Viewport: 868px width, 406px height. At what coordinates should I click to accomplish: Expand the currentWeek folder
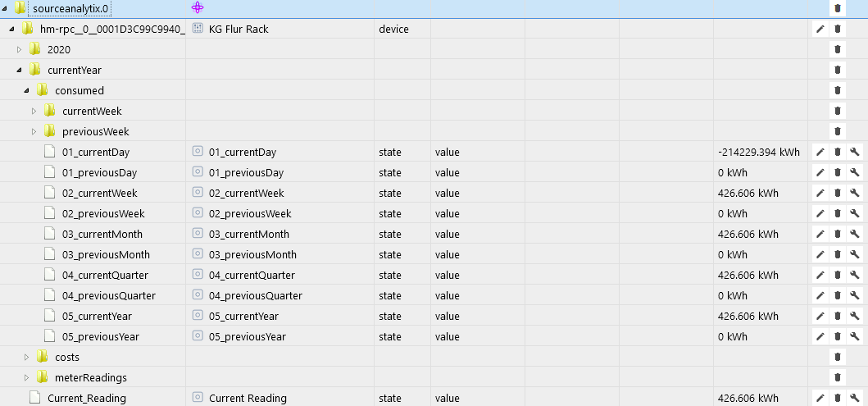[x=34, y=111]
